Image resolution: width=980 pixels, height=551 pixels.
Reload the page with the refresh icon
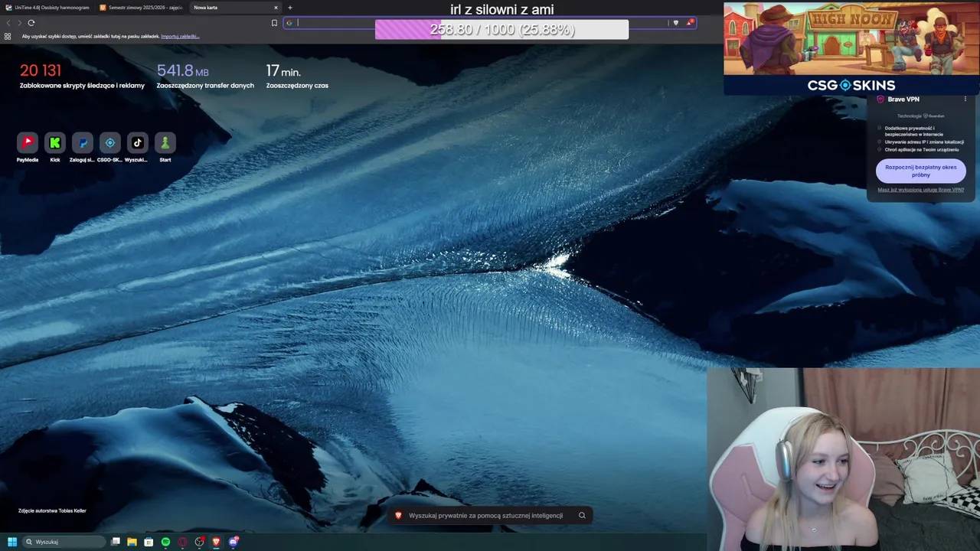31,23
